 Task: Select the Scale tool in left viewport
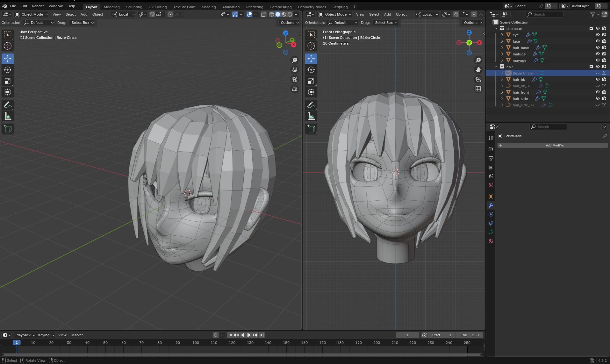click(8, 81)
